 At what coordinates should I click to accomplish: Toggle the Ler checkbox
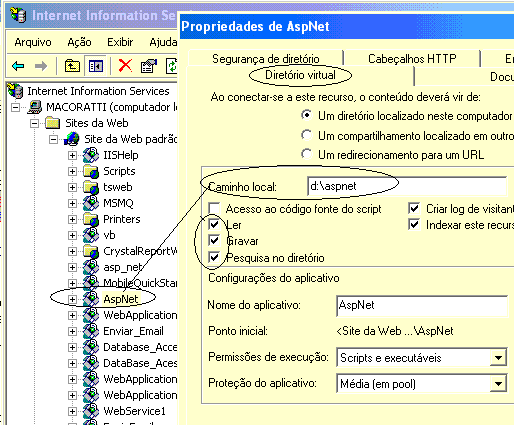click(214, 224)
